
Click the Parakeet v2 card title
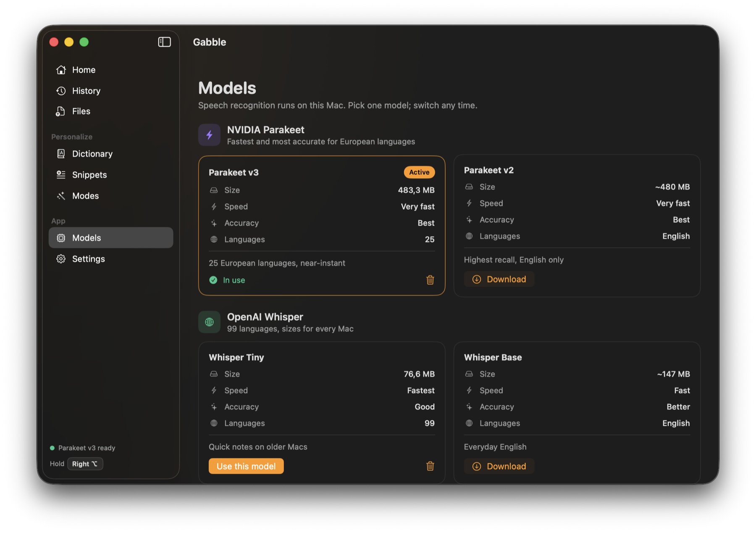489,170
